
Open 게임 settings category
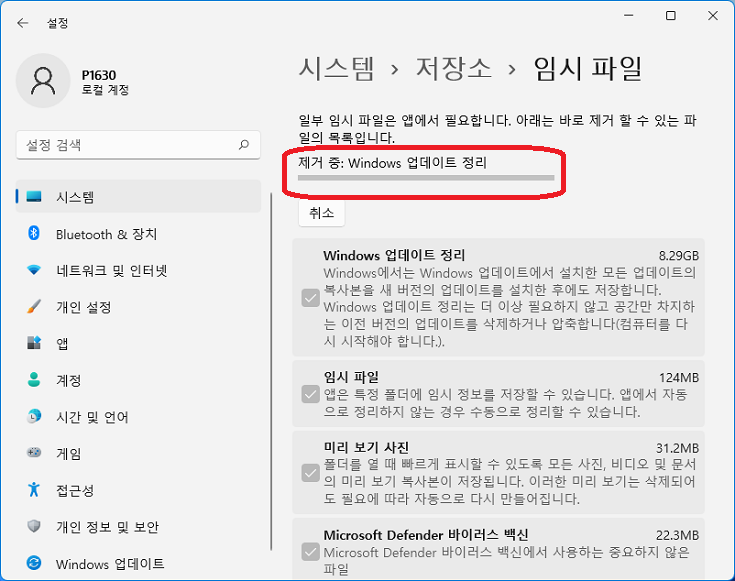pos(138,453)
